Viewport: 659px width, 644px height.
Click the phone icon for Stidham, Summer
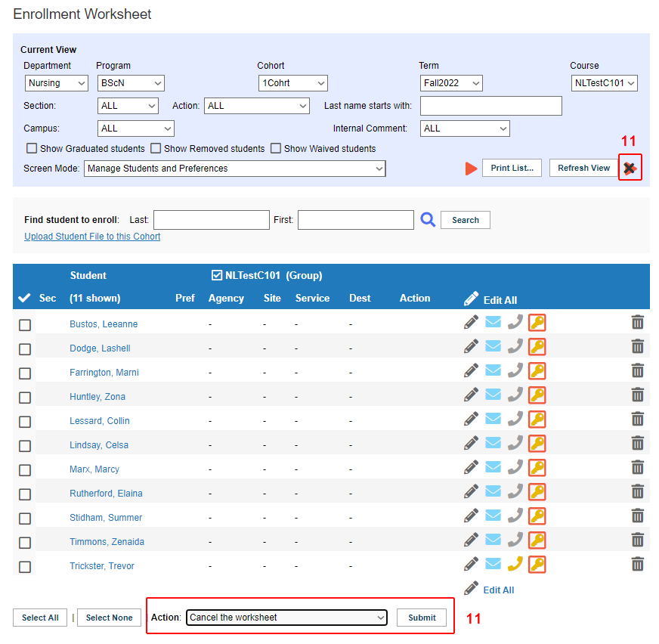click(515, 516)
